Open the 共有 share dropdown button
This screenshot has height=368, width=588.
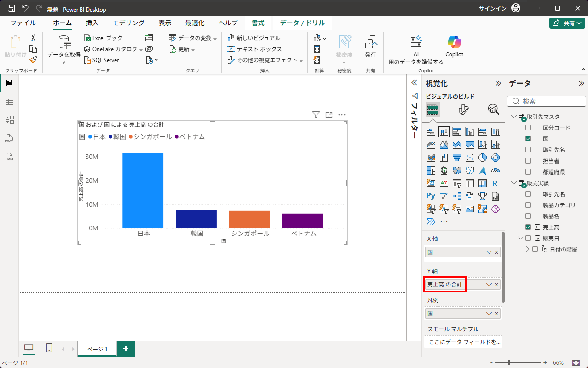[567, 23]
